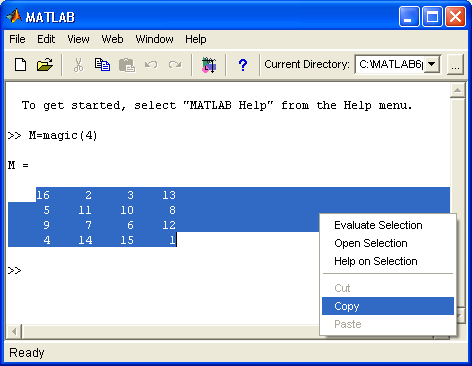472x366 pixels.
Task: Click the vertical scrollbar up arrow
Action: click(x=457, y=90)
